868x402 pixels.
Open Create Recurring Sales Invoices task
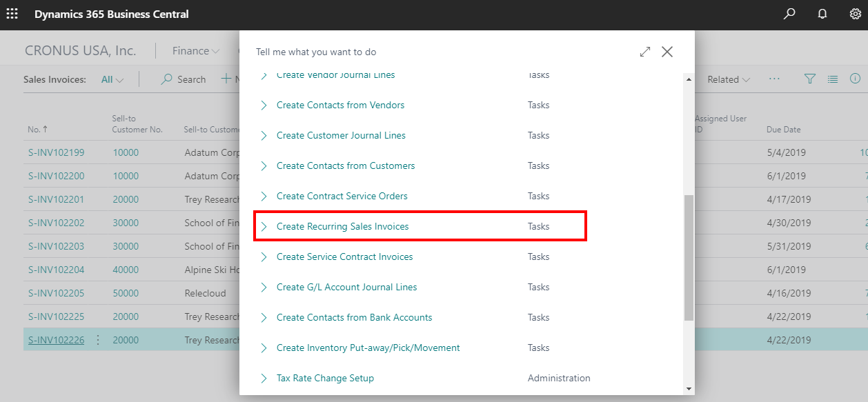(343, 226)
